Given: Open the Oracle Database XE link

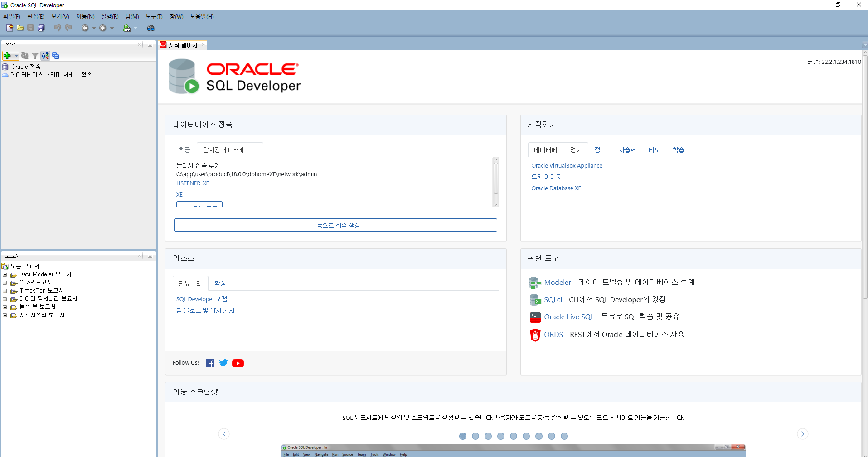Looking at the screenshot, I should pyautogui.click(x=556, y=188).
